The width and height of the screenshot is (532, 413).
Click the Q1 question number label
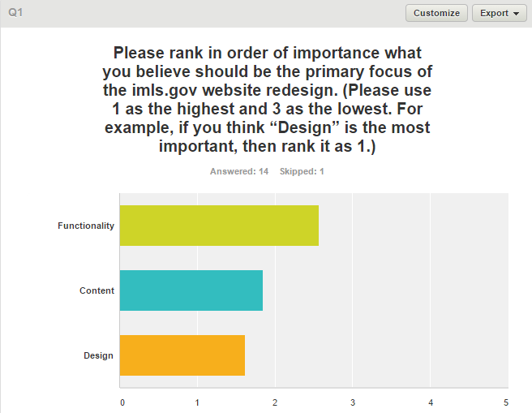click(15, 13)
